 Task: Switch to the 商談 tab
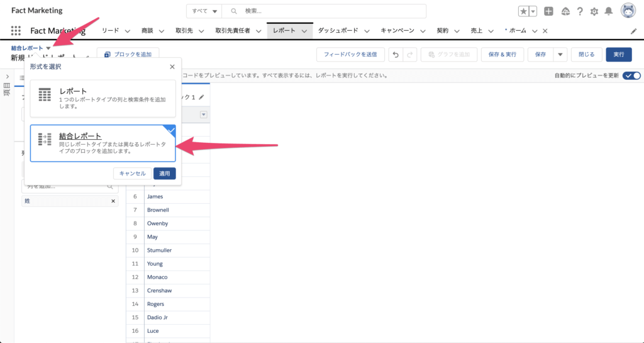point(147,31)
